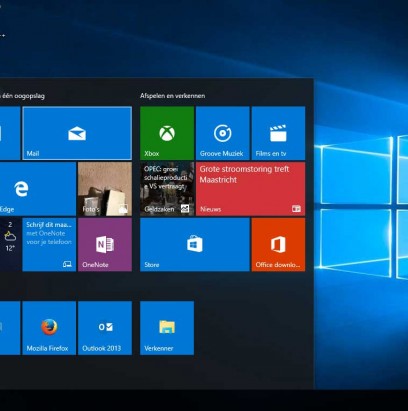Launch the Mozilla Firefox tile
408x411 pixels.
[49, 328]
